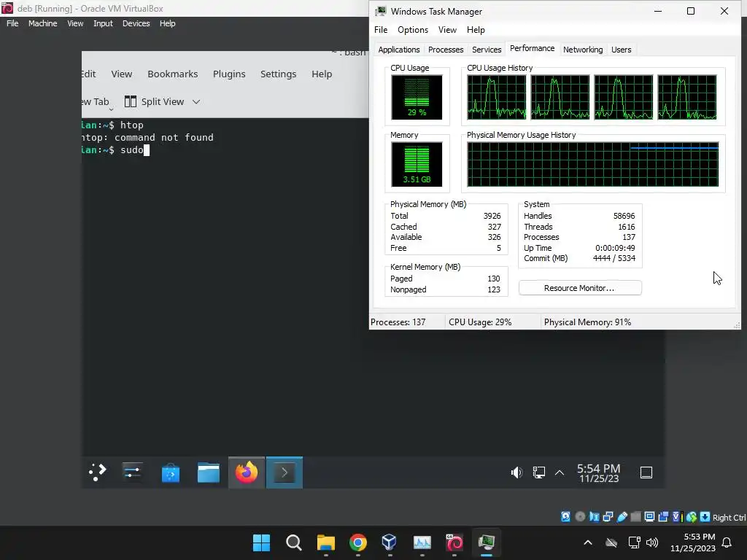
Task: Open Windows taskbar Search
Action: pos(293,542)
